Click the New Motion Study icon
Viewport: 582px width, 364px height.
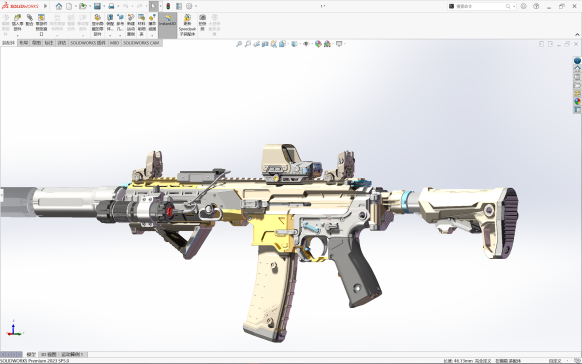point(131,17)
